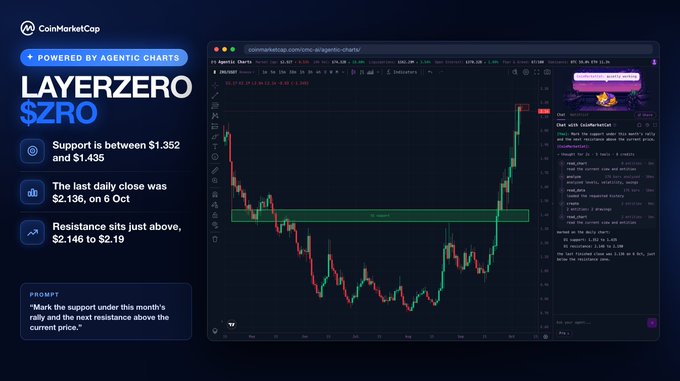Click the new chat icon in chat header
Image resolution: width=680 pixels, height=381 pixels.
click(x=639, y=125)
